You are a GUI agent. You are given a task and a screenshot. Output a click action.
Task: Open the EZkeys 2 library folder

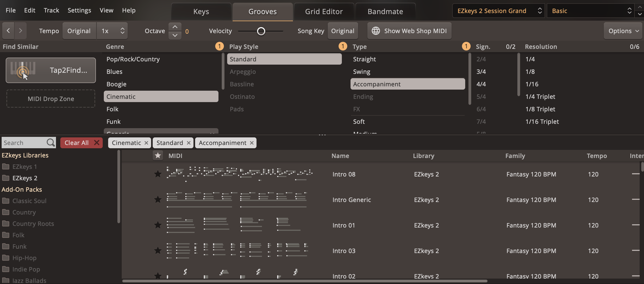click(x=25, y=178)
